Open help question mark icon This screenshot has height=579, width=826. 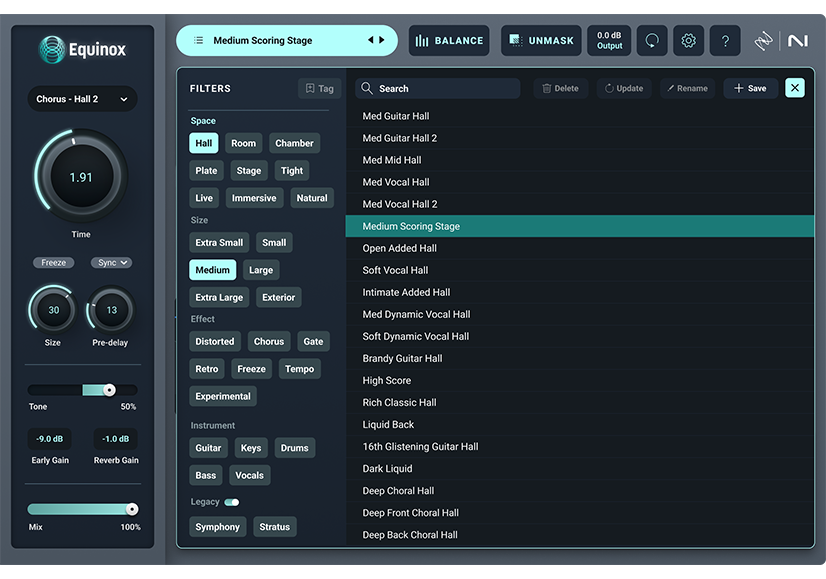pyautogui.click(x=725, y=41)
